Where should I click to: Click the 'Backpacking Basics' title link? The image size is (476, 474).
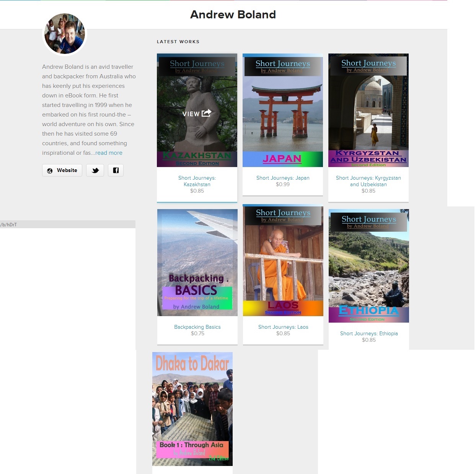point(197,327)
